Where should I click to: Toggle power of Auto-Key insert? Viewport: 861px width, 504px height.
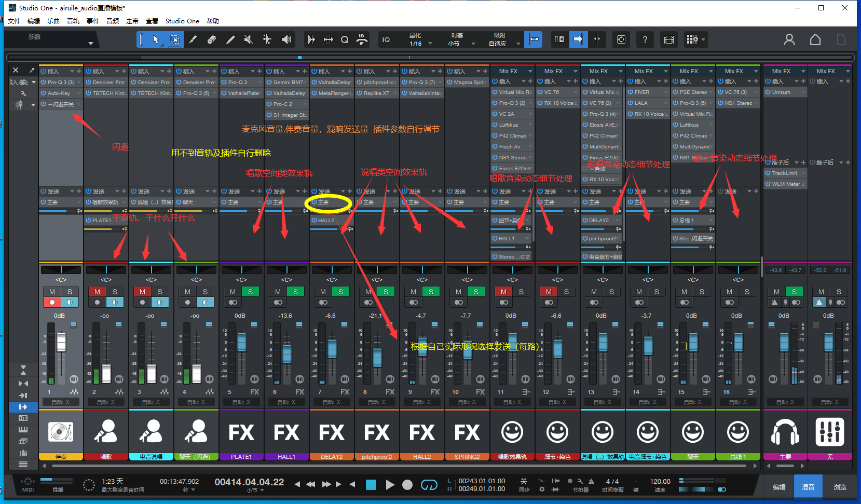[x=44, y=93]
